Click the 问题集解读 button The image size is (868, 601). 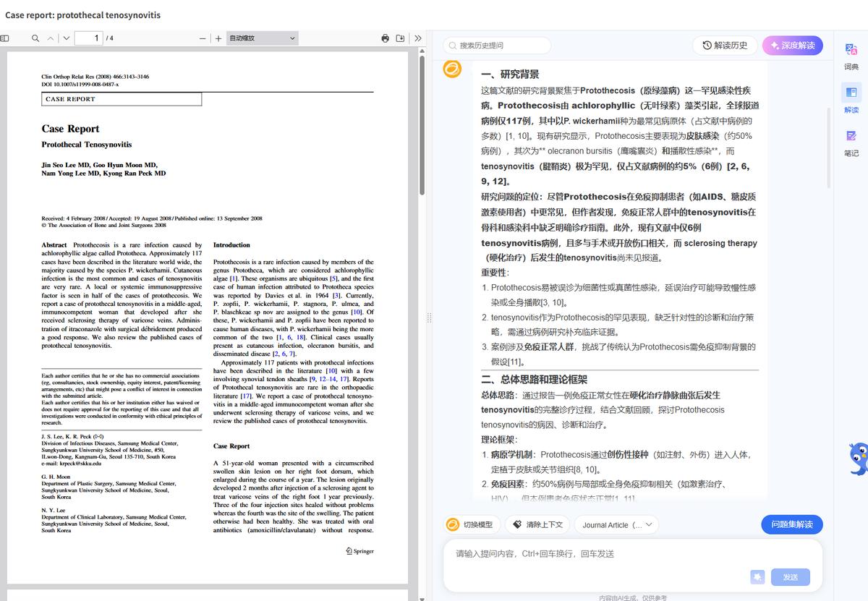[791, 524]
